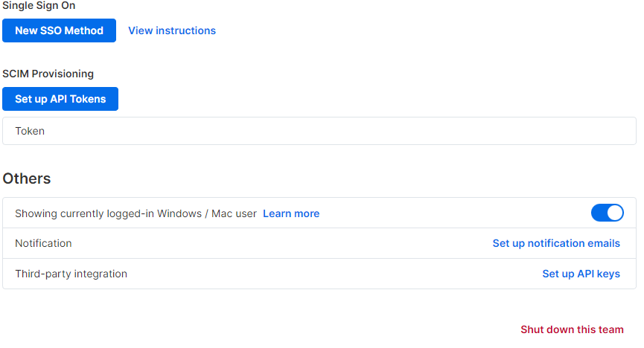Click the Set up API Tokens button
The image size is (644, 348).
click(x=60, y=99)
